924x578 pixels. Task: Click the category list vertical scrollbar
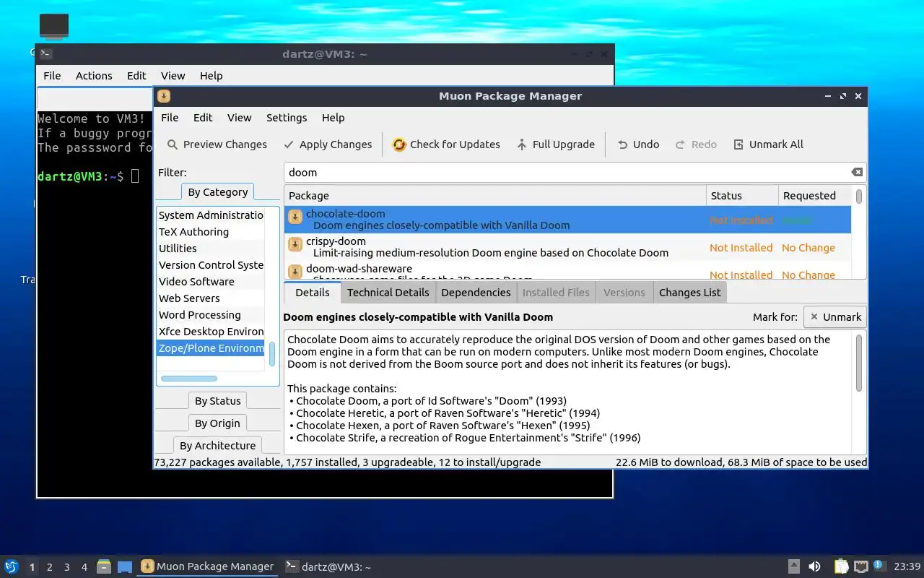coord(272,354)
